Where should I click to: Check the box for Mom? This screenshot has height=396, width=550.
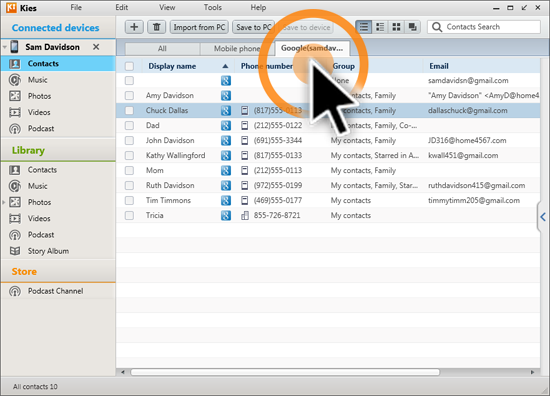pyautogui.click(x=129, y=170)
